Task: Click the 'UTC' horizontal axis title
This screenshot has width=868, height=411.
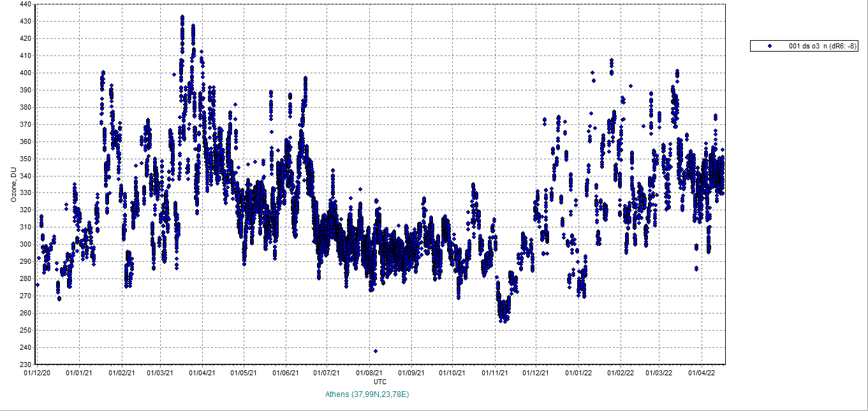Action: pyautogui.click(x=380, y=382)
